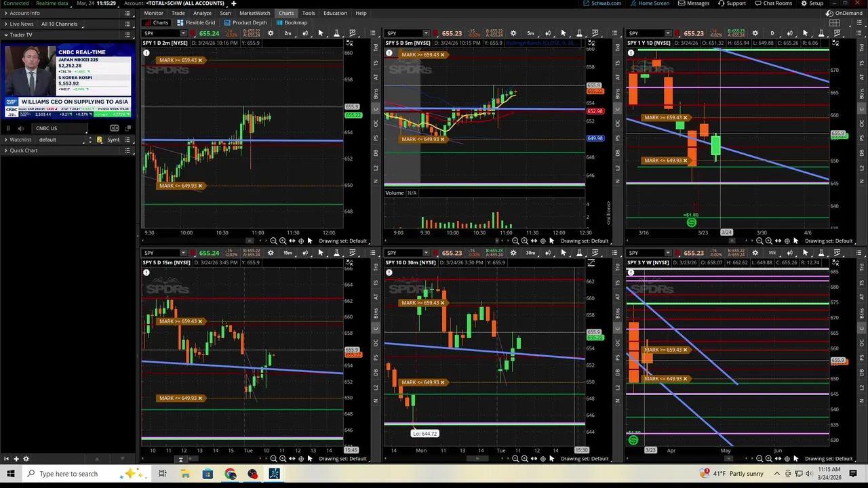Pause the CNBC Trader TV stream
The image size is (868, 488).
tap(8, 128)
